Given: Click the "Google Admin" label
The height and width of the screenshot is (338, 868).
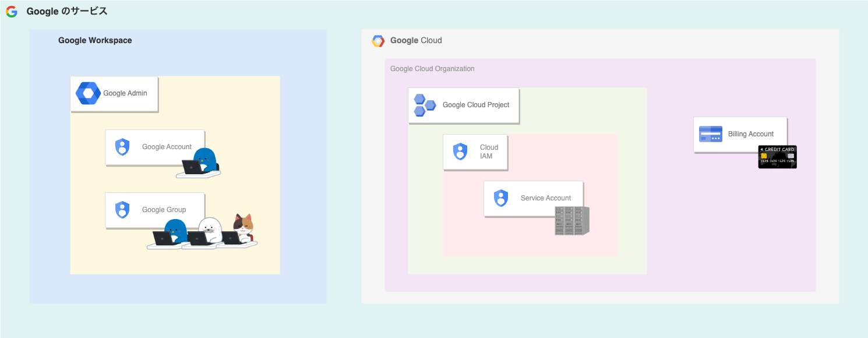Looking at the screenshot, I should [125, 93].
